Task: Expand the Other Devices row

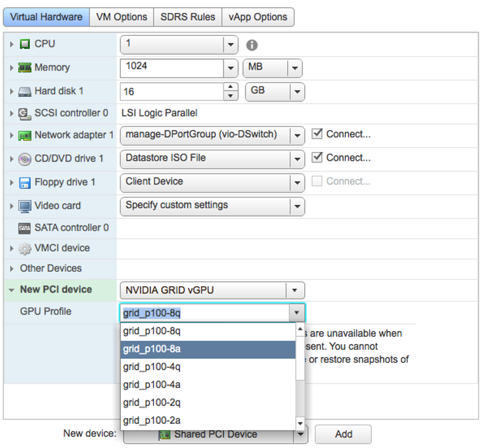Action: coord(12,269)
